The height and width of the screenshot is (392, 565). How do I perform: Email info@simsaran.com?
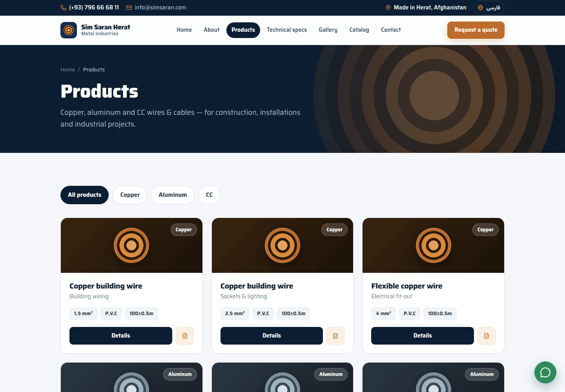(x=160, y=7)
